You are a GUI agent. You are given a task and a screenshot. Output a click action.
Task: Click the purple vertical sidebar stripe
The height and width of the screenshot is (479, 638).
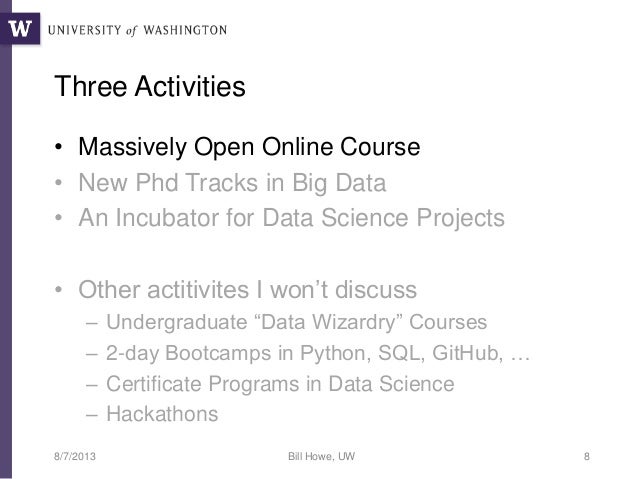pos(6,260)
